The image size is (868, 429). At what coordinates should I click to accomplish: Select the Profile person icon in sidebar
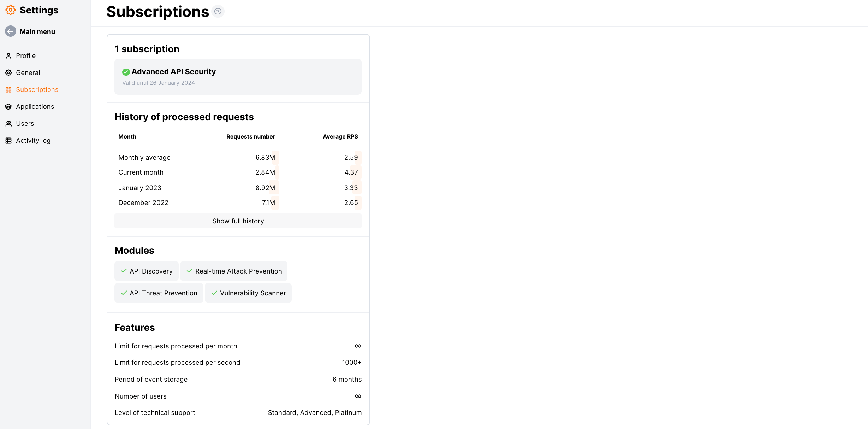coord(8,55)
